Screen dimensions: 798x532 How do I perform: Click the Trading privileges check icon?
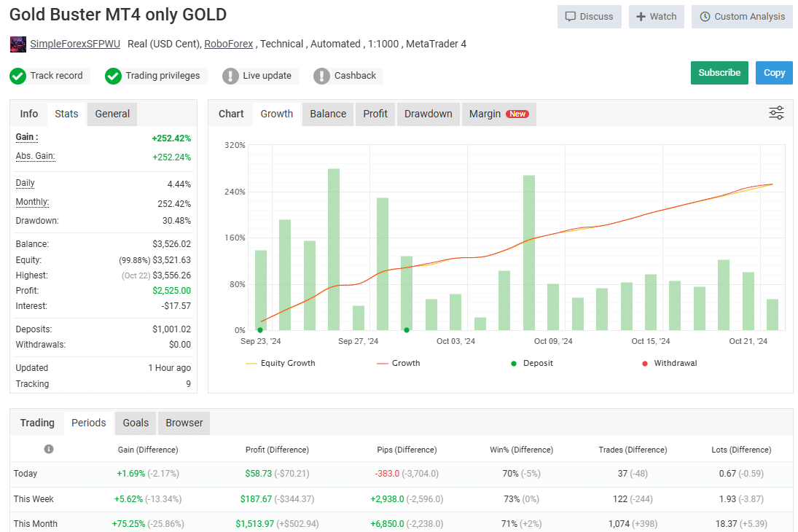tap(113, 76)
